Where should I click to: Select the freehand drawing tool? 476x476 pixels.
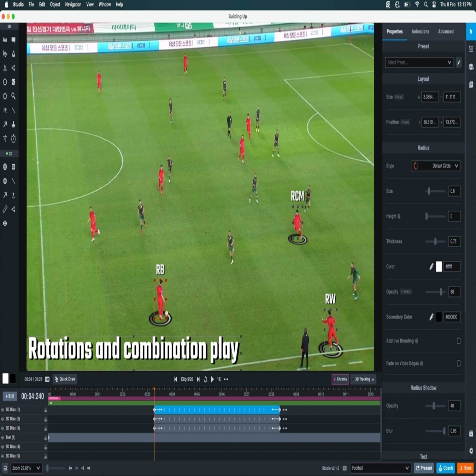(4, 54)
